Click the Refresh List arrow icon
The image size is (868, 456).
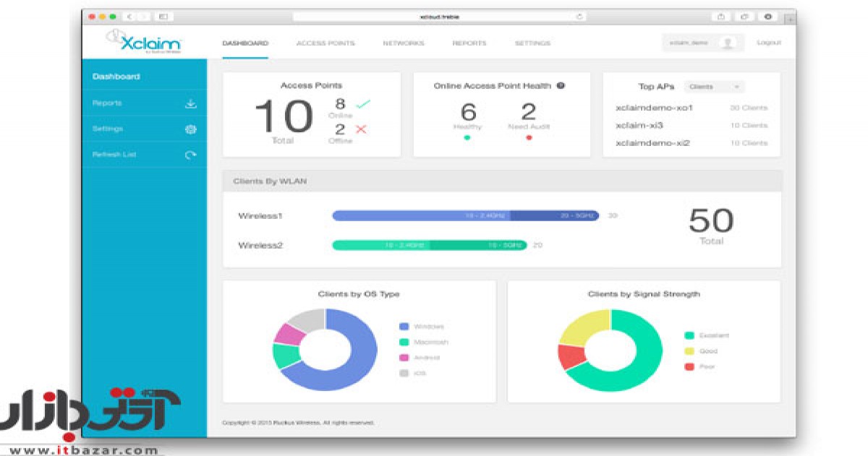tap(191, 155)
